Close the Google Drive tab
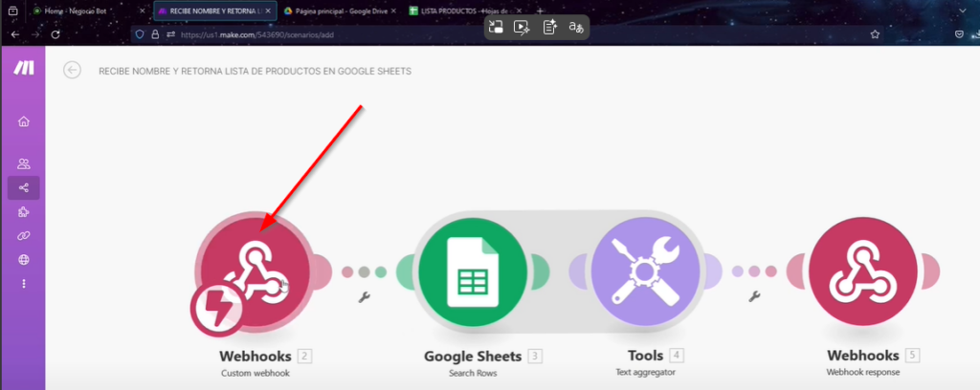This screenshot has height=390, width=980. pos(393,11)
